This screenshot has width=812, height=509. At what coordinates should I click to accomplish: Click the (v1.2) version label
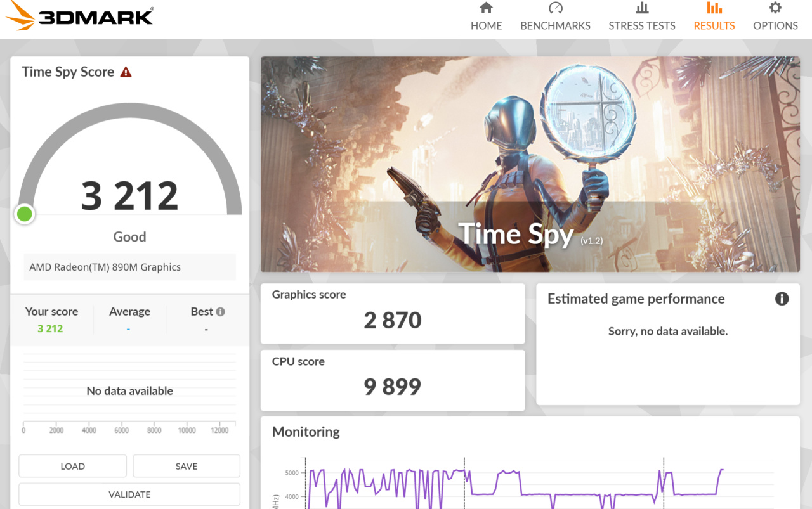(591, 241)
